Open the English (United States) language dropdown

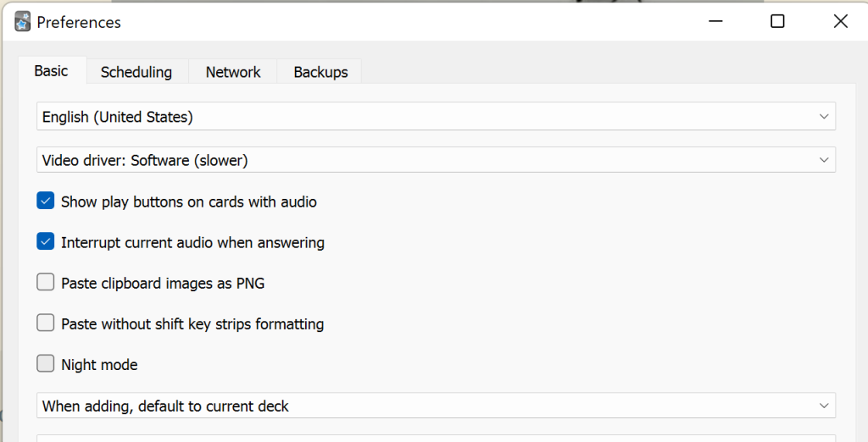(424, 117)
